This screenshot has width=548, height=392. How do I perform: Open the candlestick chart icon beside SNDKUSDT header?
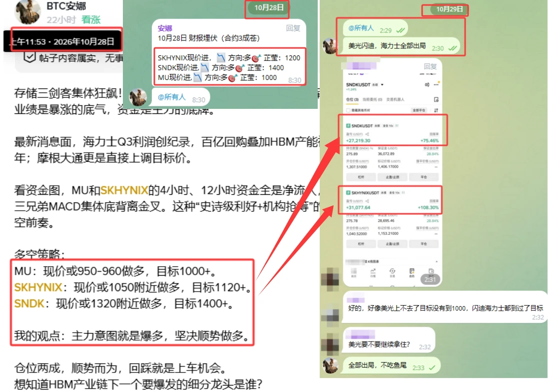(x=427, y=84)
